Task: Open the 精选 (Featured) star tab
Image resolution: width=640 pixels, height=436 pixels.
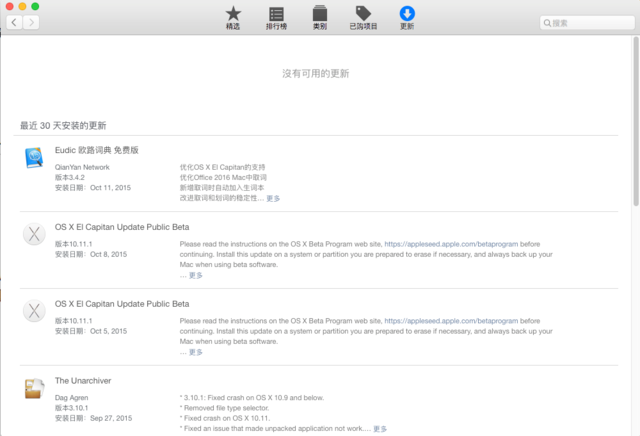Action: (x=233, y=18)
